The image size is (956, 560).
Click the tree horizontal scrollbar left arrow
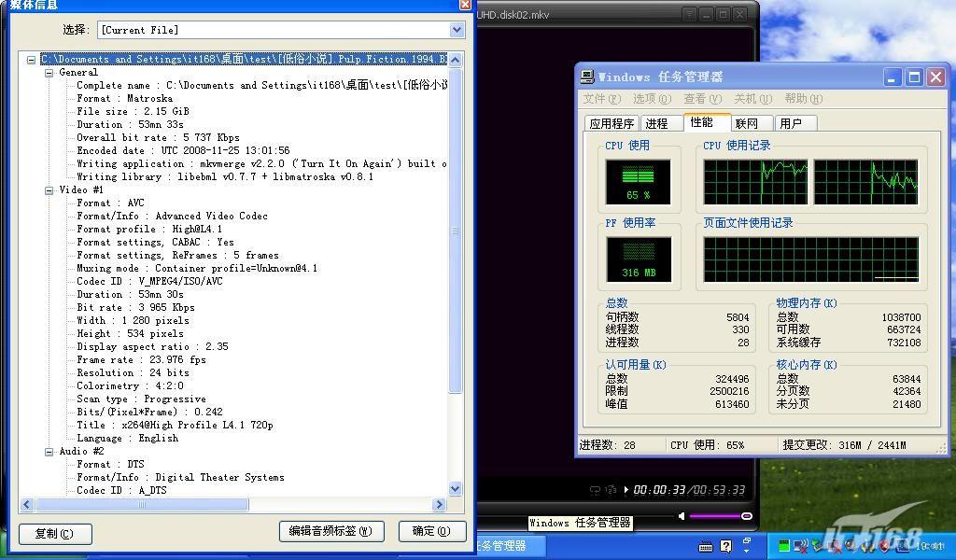[27, 505]
